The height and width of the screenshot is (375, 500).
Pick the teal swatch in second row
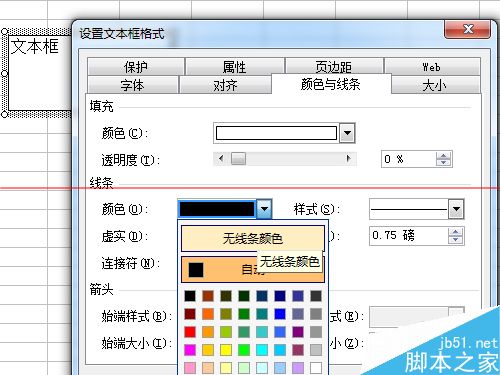pyautogui.click(x=262, y=314)
